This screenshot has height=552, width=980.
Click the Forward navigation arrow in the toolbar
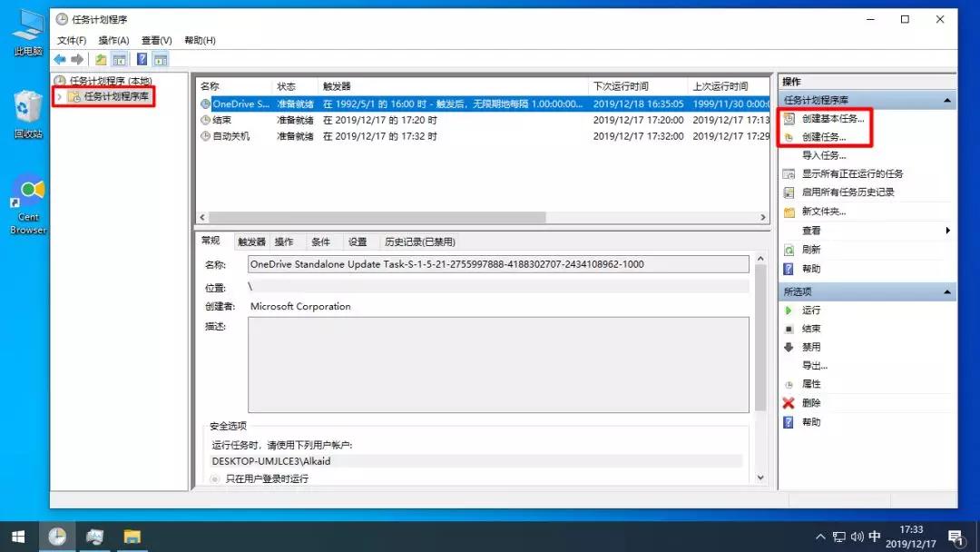pyautogui.click(x=74, y=59)
